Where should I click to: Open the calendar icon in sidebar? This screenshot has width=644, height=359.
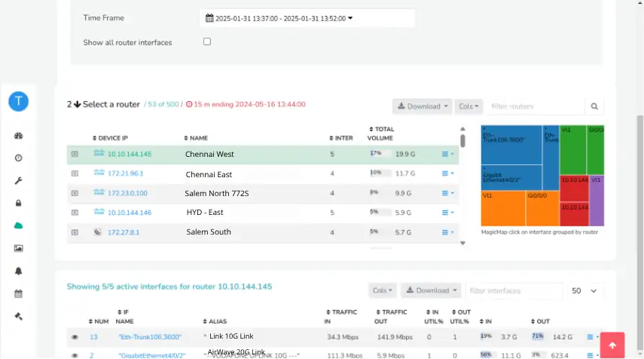tap(19, 293)
